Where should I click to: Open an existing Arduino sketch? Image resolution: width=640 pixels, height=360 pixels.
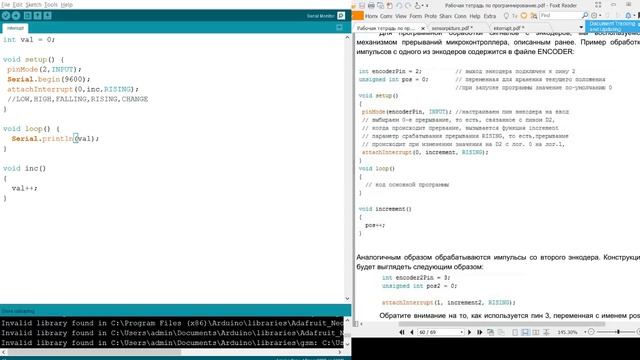(38, 16)
